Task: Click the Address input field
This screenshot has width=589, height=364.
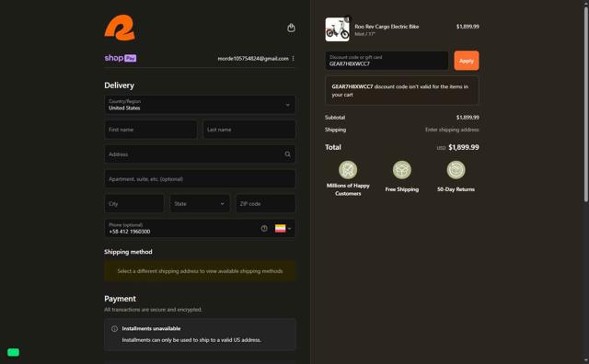Action: (200, 154)
